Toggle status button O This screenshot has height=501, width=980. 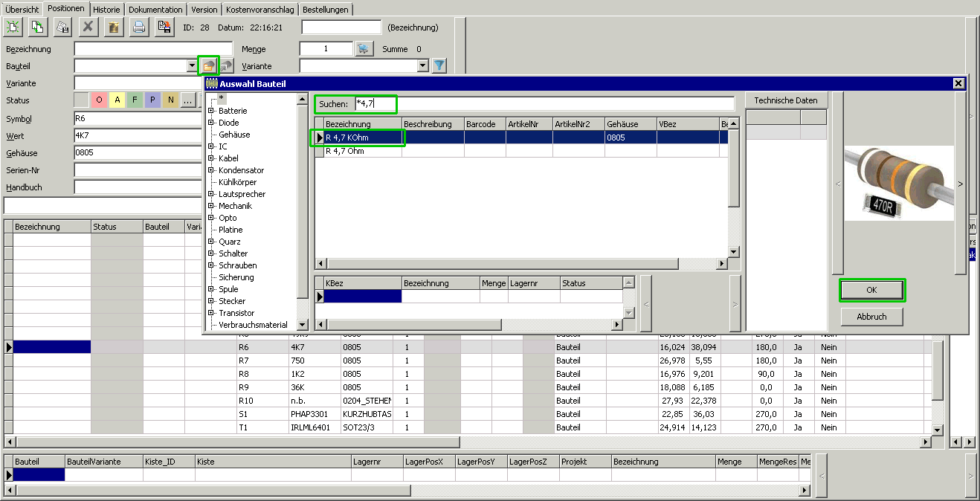[x=99, y=100]
